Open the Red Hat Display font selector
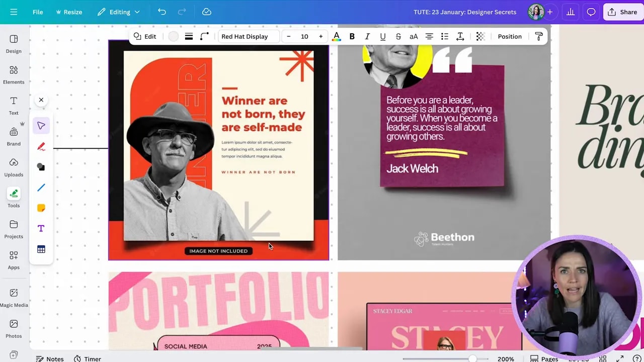 pyautogui.click(x=248, y=36)
